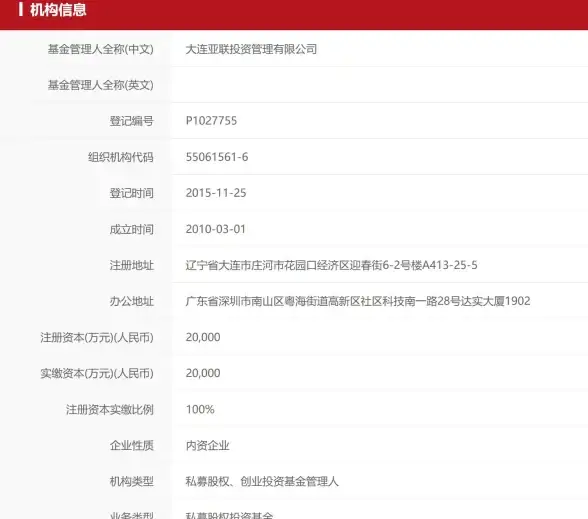Select the 20,000 value beside 注册资本
This screenshot has height=519, width=588.
click(x=203, y=337)
